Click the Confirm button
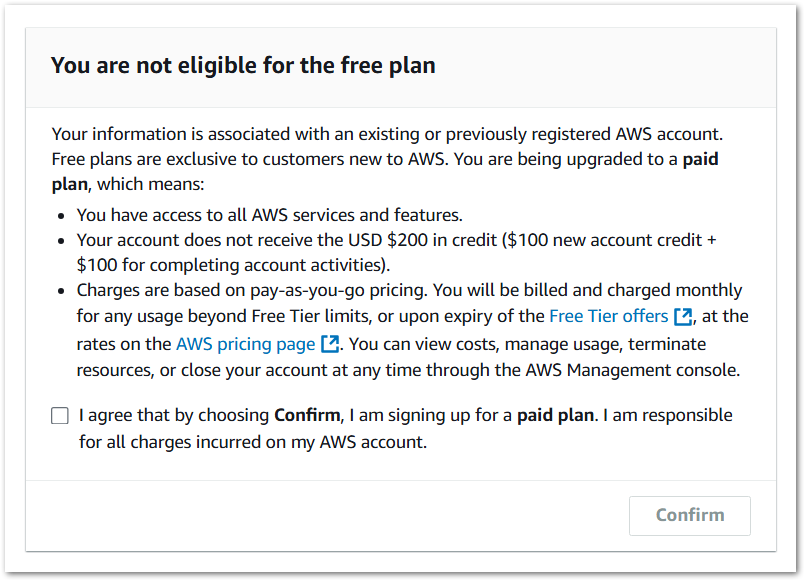The width and height of the screenshot is (805, 581). tap(689, 515)
